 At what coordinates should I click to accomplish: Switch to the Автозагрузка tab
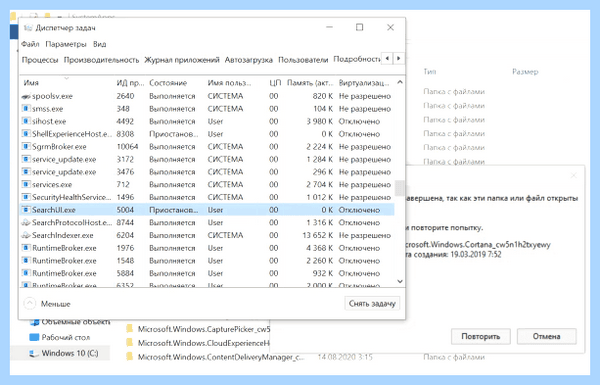[x=249, y=60]
